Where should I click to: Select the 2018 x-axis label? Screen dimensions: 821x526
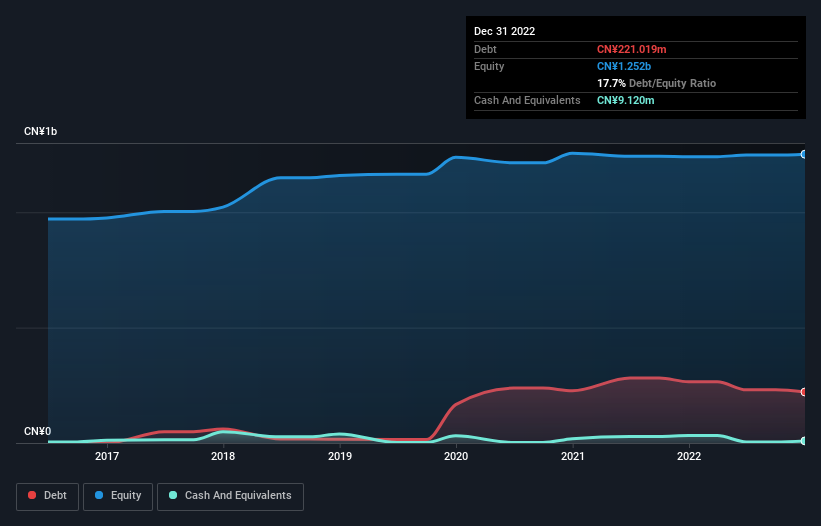click(x=223, y=456)
